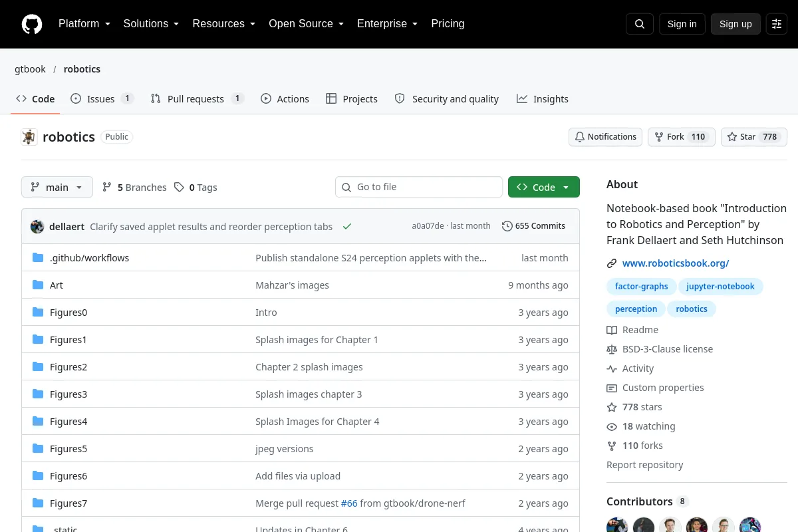Open the Projects tab

coord(352,99)
